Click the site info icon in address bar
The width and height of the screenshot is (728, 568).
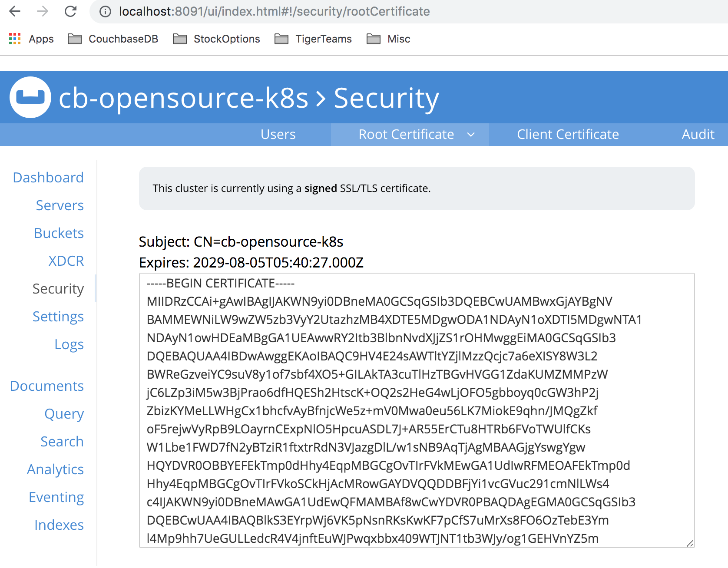(x=105, y=11)
